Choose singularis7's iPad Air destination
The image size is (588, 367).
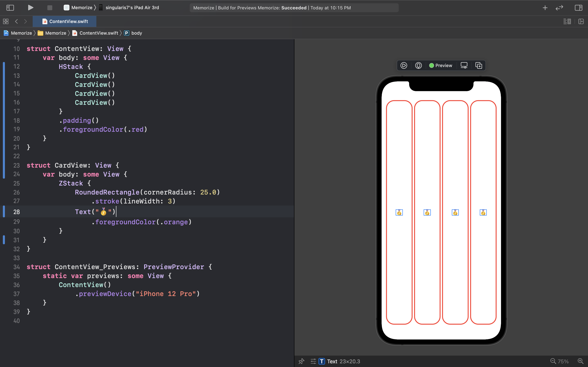tap(132, 8)
